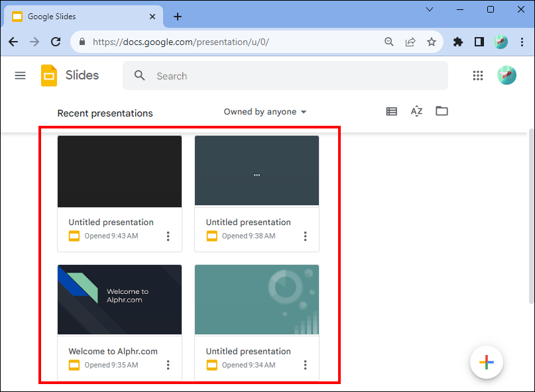Open Welcome to Alphr.com thumbnail
This screenshot has width=535, height=392.
119,299
